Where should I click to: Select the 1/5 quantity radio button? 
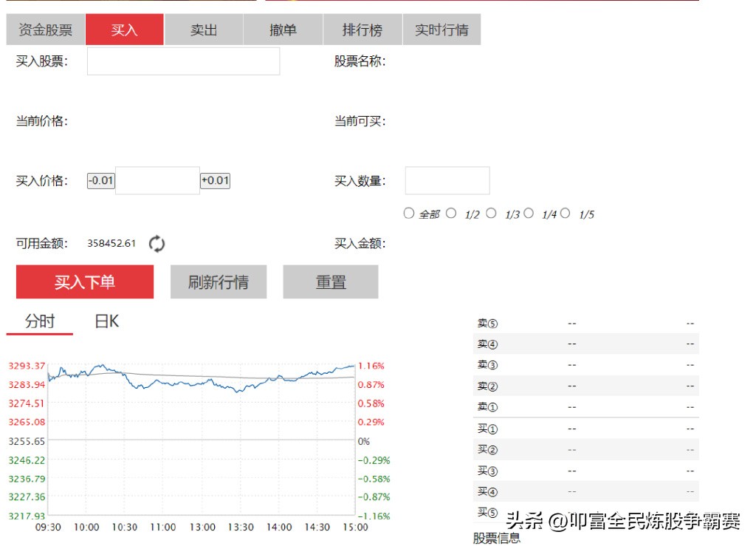pyautogui.click(x=566, y=214)
